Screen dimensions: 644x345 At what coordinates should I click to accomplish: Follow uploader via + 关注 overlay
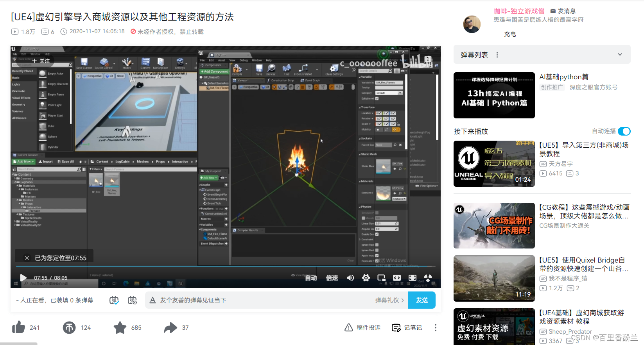(41, 61)
